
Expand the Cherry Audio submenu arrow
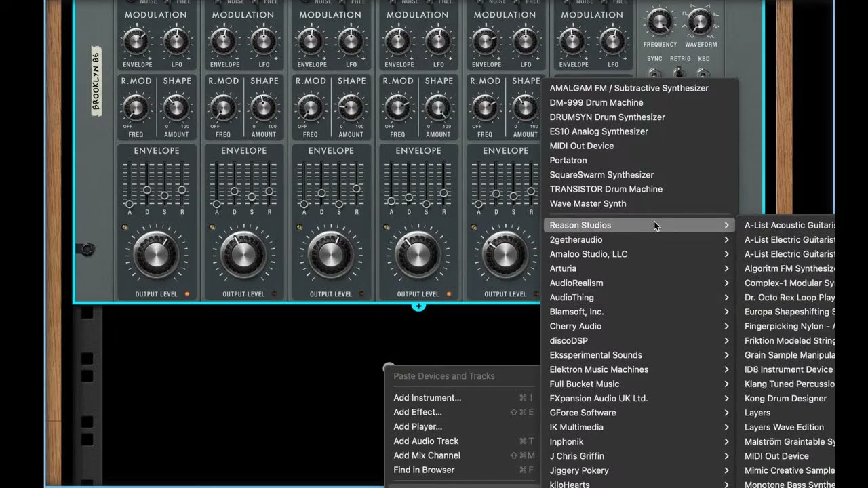click(726, 326)
